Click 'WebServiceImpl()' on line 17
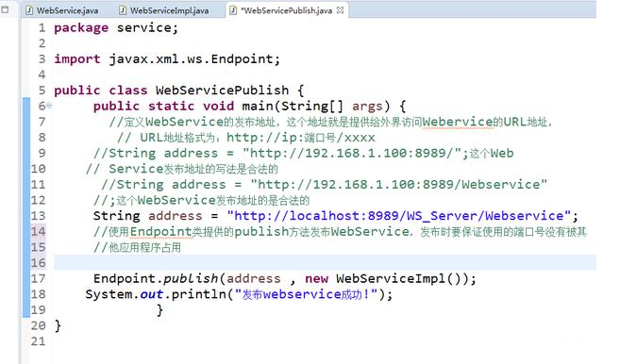 398,278
